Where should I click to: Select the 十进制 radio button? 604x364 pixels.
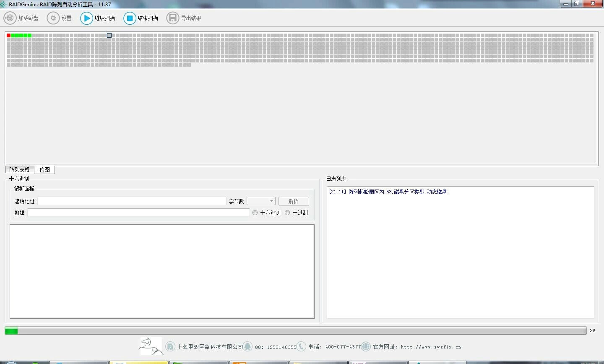click(287, 213)
